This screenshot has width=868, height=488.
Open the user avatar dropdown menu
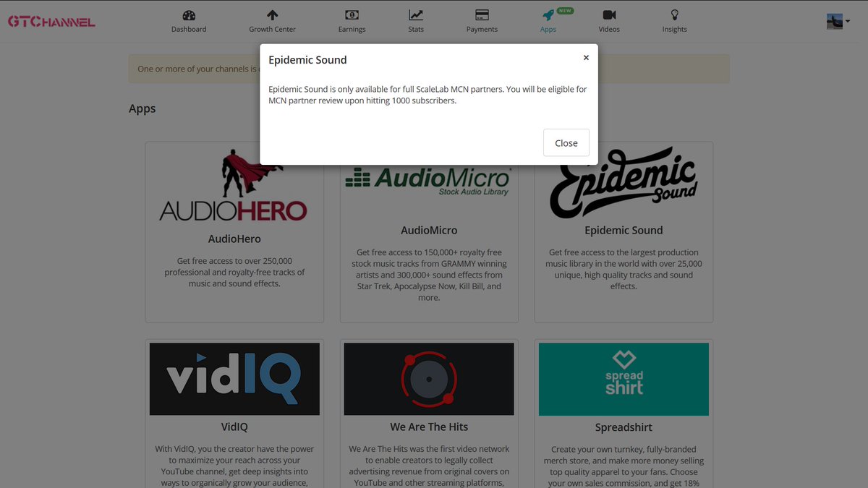pos(838,22)
